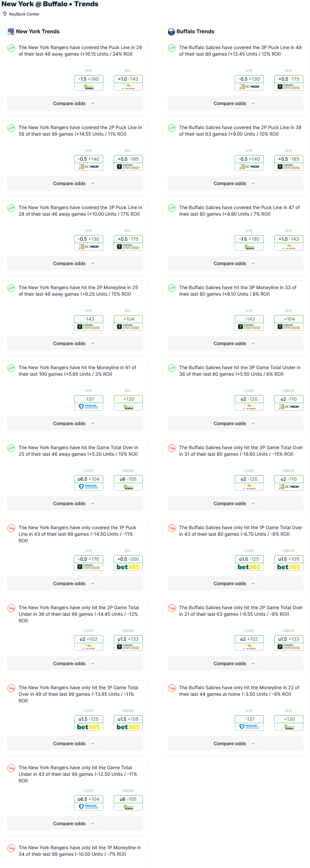This screenshot has width=310, height=868.
Task: Click the KeyBank Center venue text
Action: (24, 14)
